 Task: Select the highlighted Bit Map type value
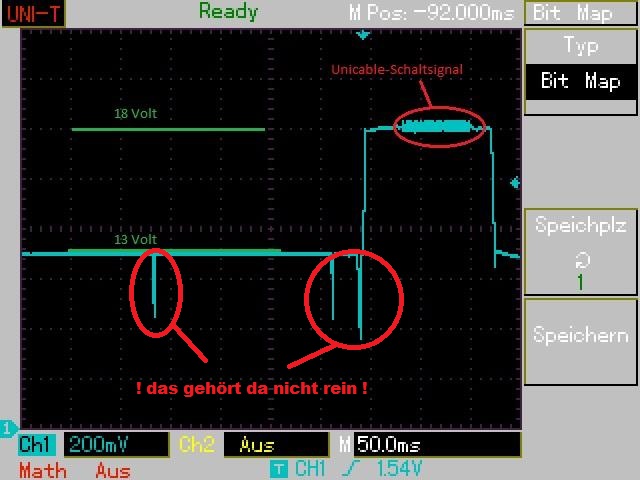[581, 81]
